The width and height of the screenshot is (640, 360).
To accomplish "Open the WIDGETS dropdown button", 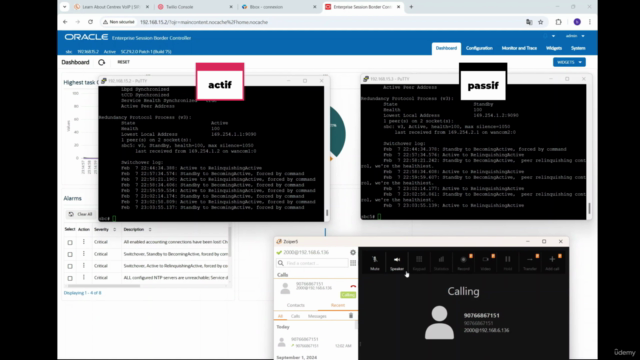I will click(x=569, y=62).
